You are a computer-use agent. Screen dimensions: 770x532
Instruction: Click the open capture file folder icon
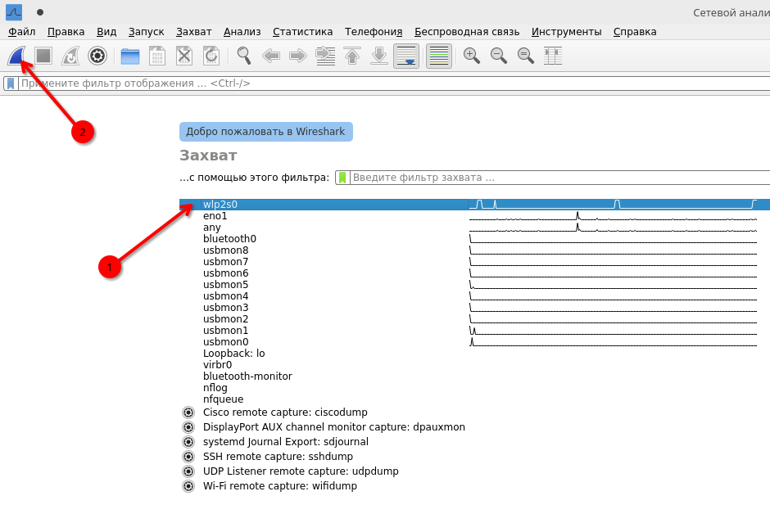click(130, 56)
